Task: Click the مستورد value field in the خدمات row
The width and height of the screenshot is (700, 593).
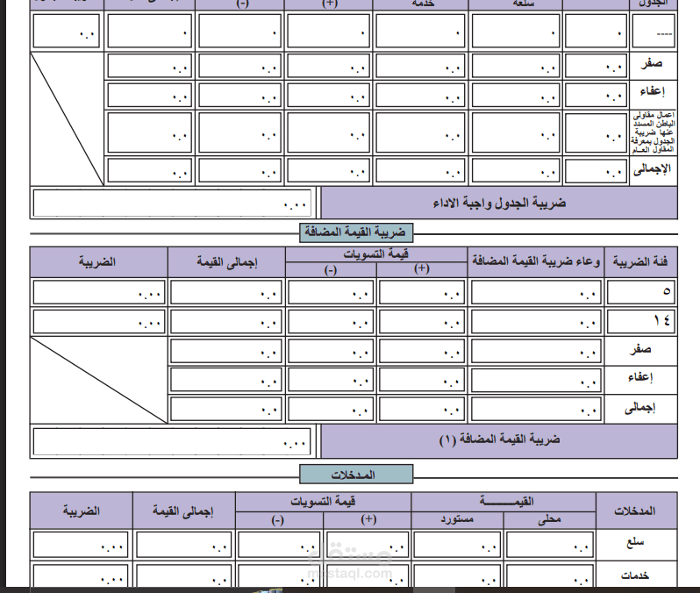Action: 457,576
